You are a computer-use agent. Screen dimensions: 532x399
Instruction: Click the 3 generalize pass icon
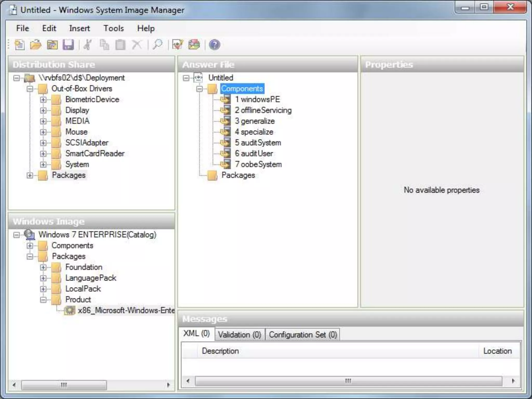click(x=225, y=121)
